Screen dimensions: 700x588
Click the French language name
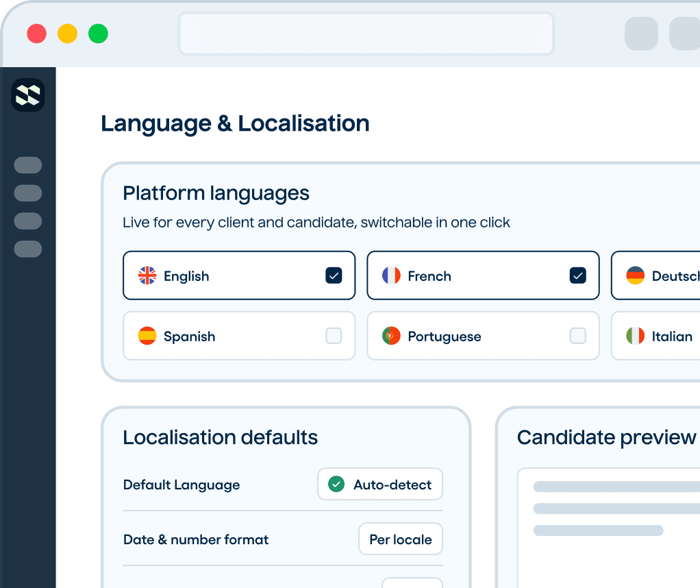pos(429,276)
